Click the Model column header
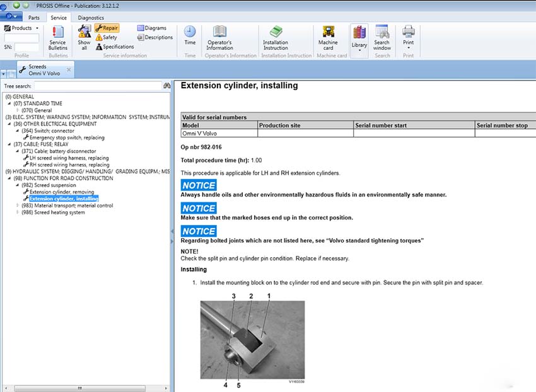This screenshot has width=536, height=392. tap(219, 125)
